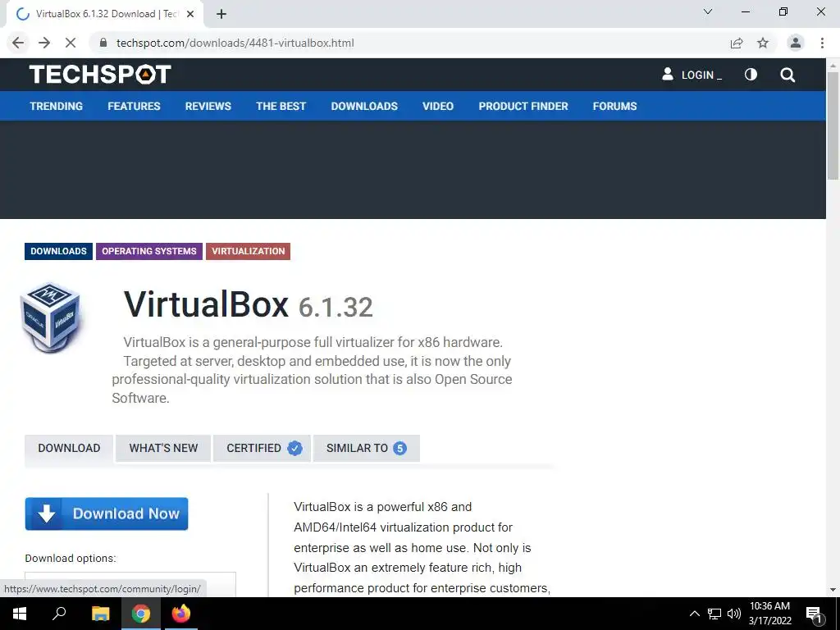Open DOWNLOADS in blue nav bar
The image size is (840, 630).
364,106
